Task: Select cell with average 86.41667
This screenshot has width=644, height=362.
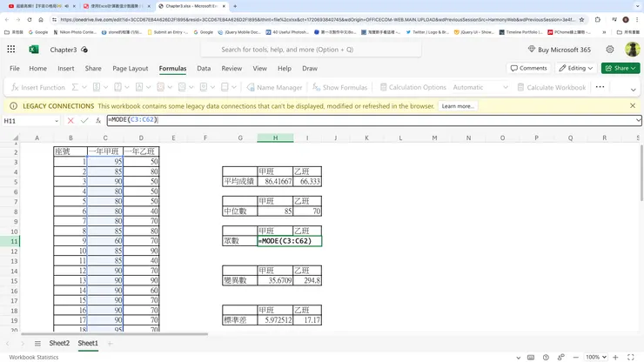Action: [275, 181]
